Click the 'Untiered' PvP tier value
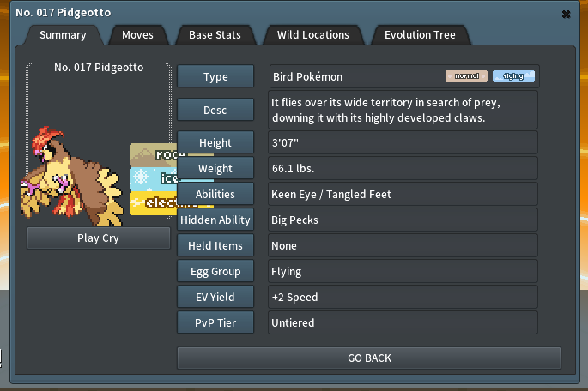588x391 pixels. (x=293, y=323)
